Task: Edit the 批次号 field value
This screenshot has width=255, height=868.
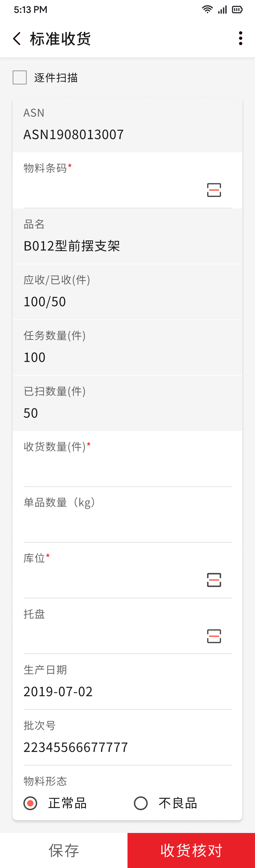Action: pos(127,747)
